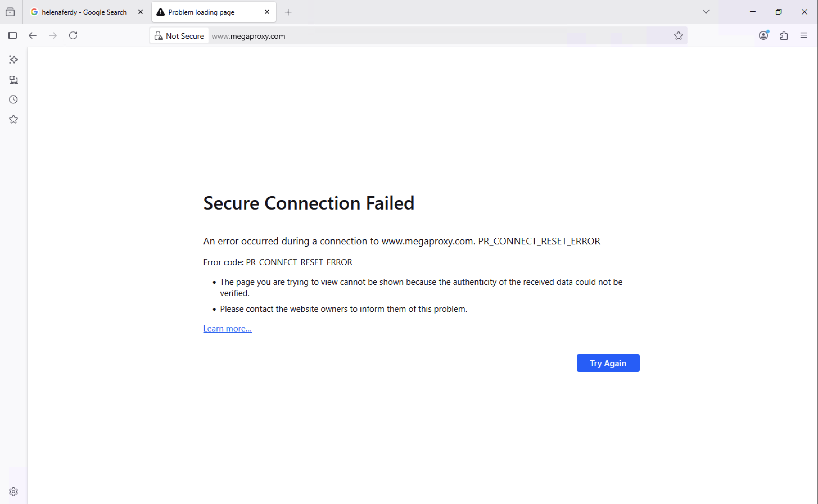Select the Problem loading page tab
Screen dimensions: 818x504
207,12
